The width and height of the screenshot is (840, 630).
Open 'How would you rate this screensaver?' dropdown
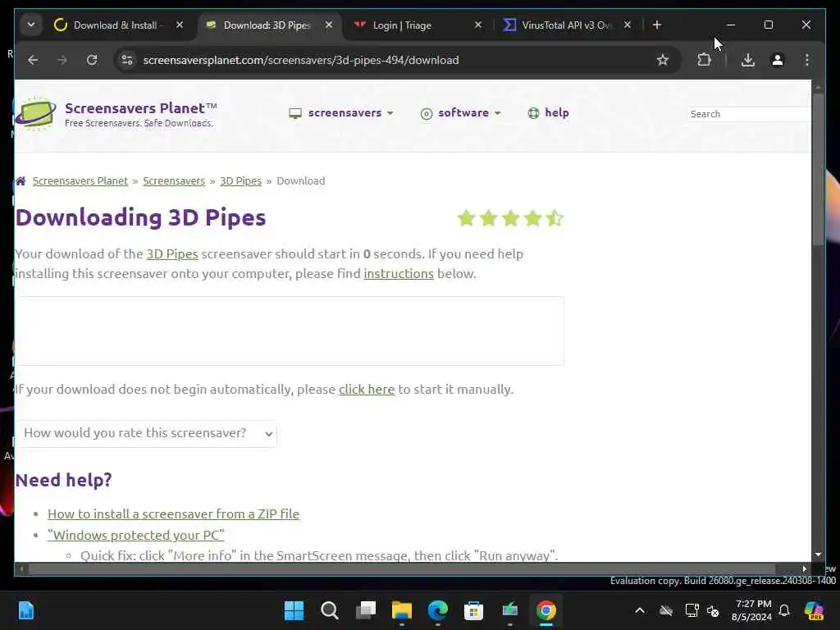(x=147, y=433)
